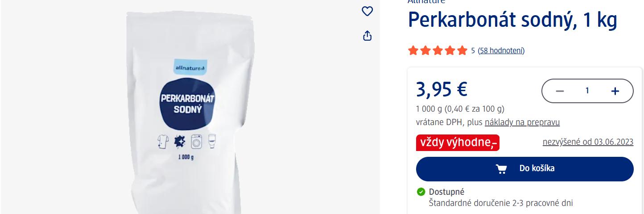Click the allnature logo on the package

point(189,67)
